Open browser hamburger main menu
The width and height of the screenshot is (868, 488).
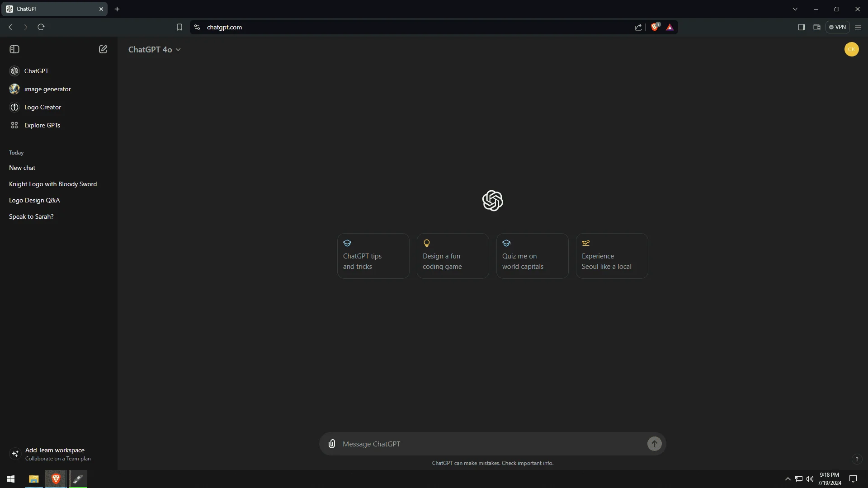click(x=858, y=27)
